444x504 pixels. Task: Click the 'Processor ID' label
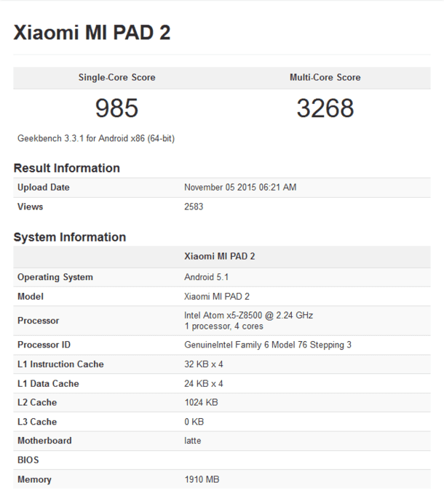point(44,345)
